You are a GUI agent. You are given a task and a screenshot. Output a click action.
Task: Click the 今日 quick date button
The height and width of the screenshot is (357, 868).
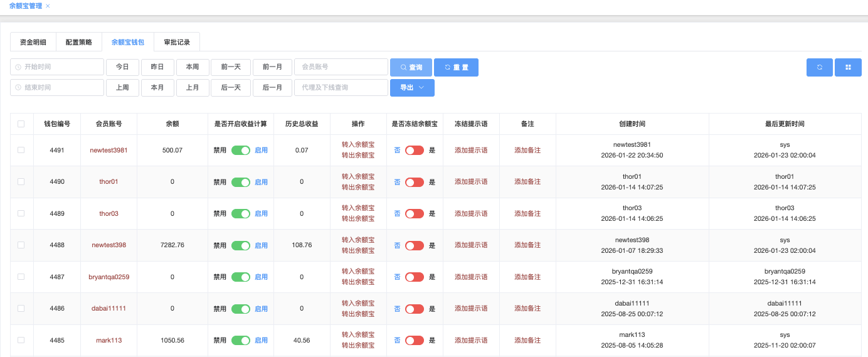coord(122,67)
